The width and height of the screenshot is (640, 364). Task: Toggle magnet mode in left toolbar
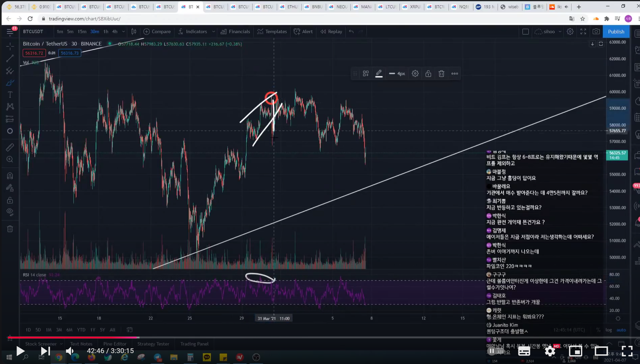point(10,176)
